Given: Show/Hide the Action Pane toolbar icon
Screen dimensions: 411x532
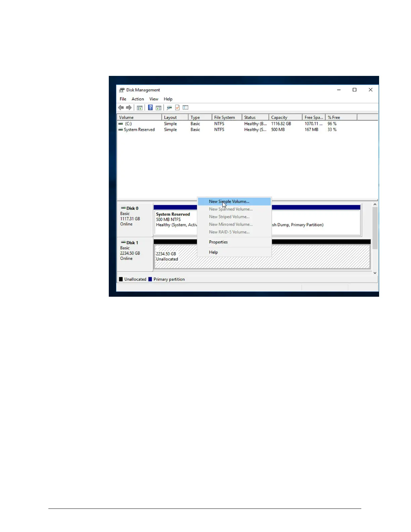Looking at the screenshot, I should tap(158, 107).
